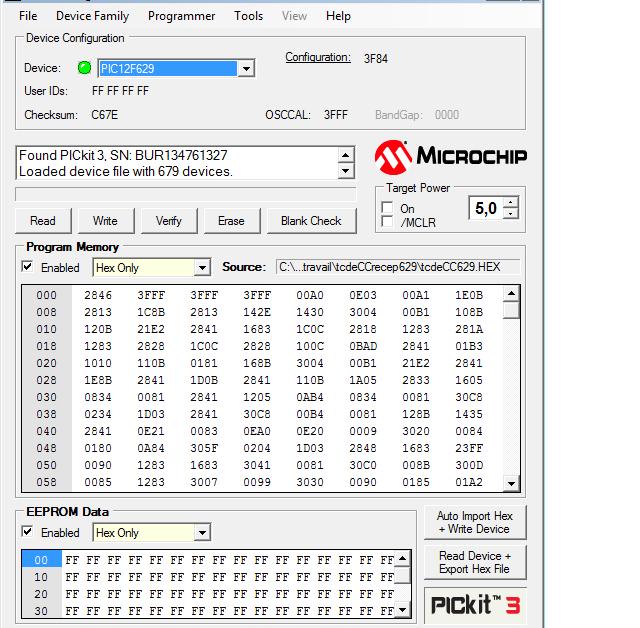The width and height of the screenshot is (640, 628).
Task: Click Program Memory scroll down arrow
Action: (x=511, y=484)
